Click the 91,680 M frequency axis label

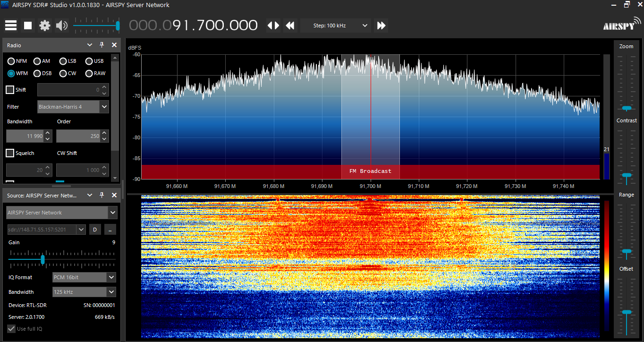[x=274, y=186]
